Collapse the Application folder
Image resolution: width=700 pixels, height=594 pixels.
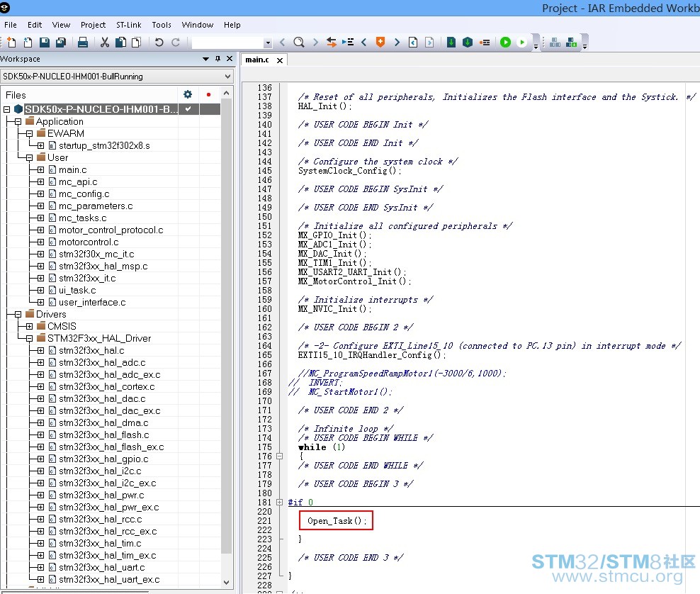[18, 121]
